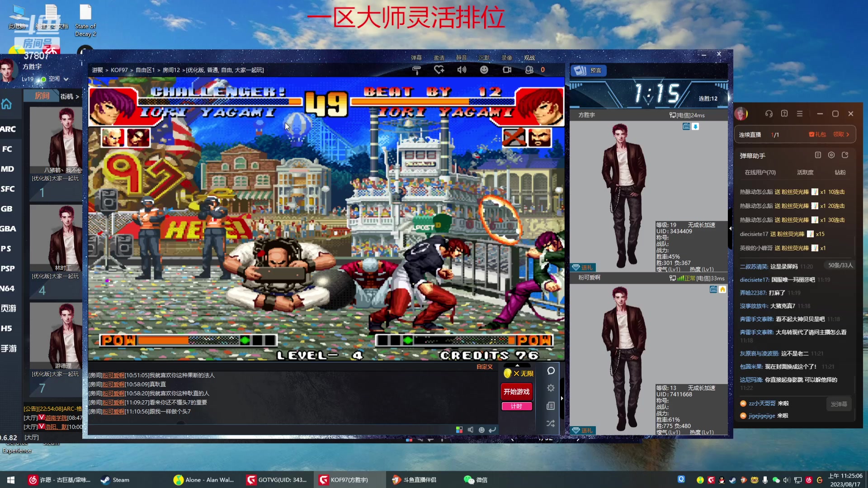The image size is (868, 488).
Task: Select 页游 category in sidebar
Action: [x=8, y=308]
